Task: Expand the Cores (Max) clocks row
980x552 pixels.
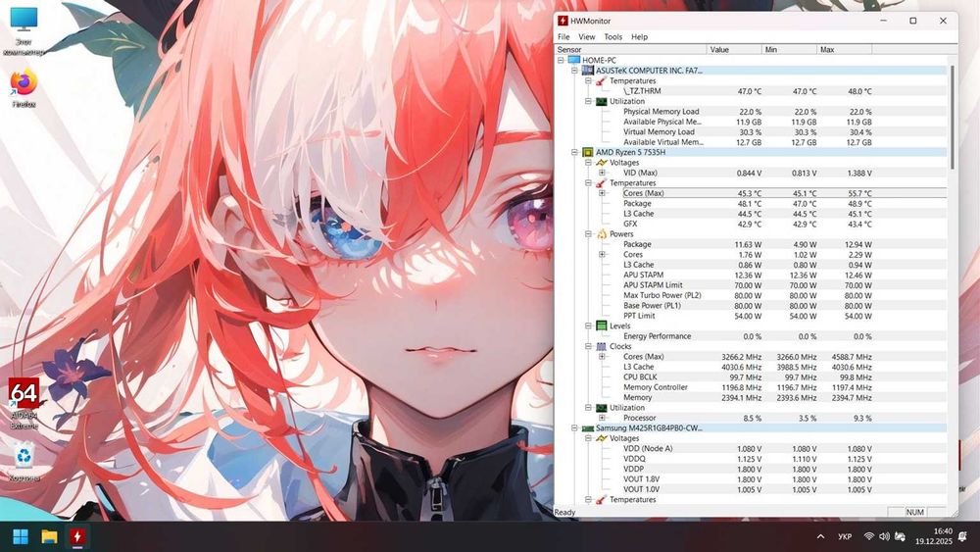Action: click(602, 356)
